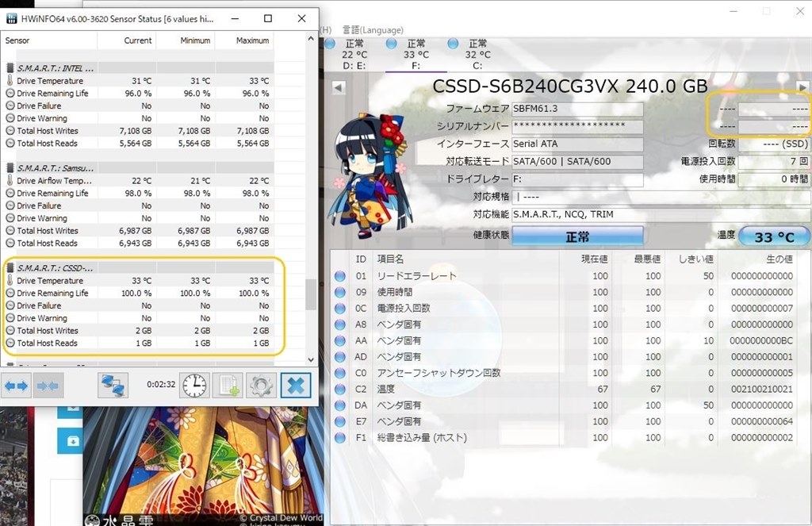Click the 33 °C temperature button
The image size is (812, 526).
(x=774, y=237)
